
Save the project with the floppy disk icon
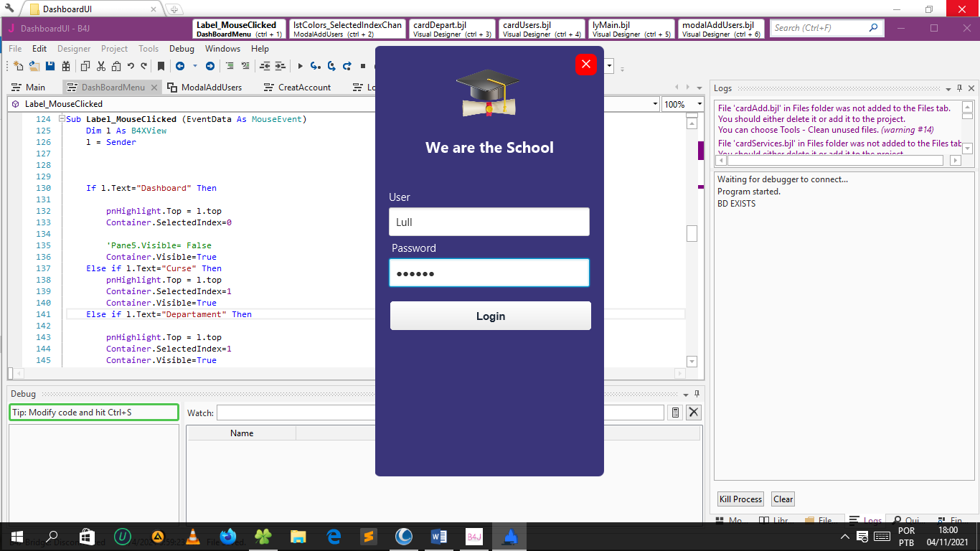tap(50, 66)
